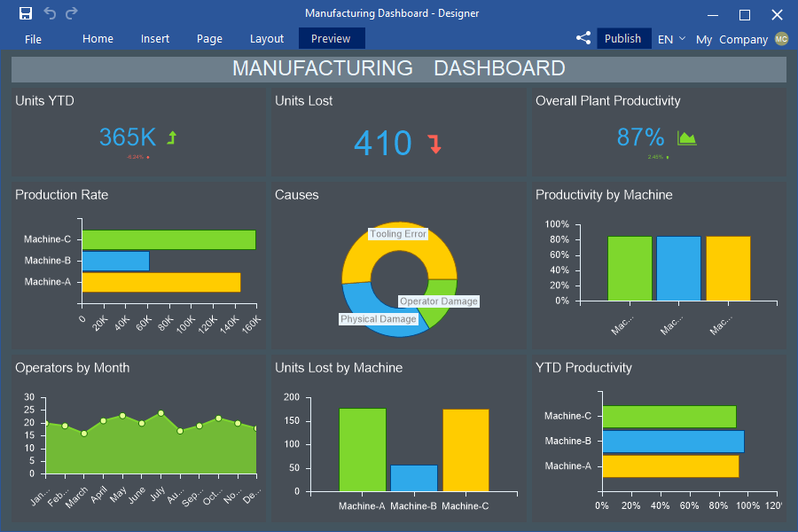This screenshot has height=532, width=798.
Task: Select the Layout tab
Action: (267, 39)
